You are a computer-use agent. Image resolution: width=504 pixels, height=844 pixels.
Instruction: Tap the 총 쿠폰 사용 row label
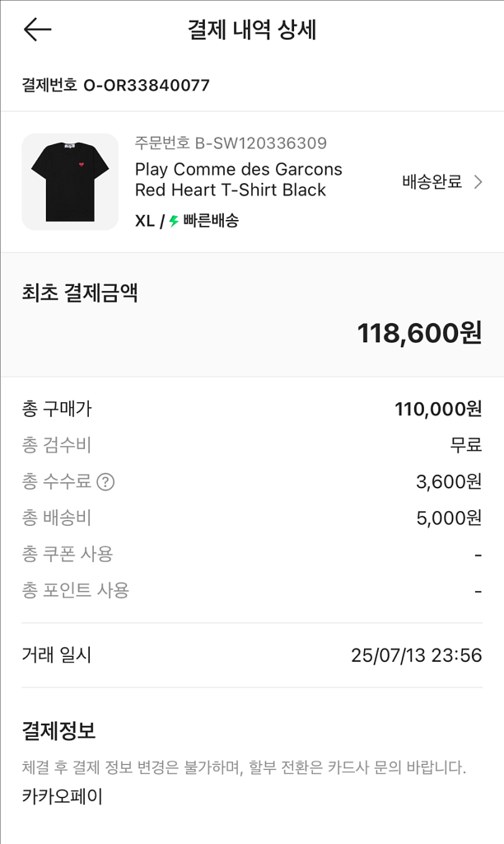click(x=68, y=554)
